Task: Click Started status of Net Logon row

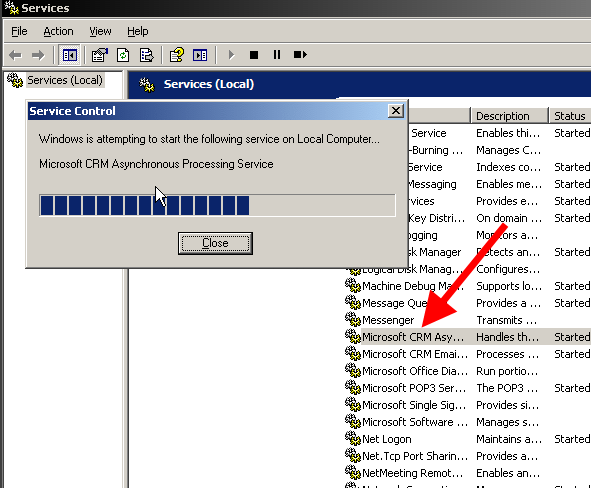Action: pyautogui.click(x=572, y=439)
